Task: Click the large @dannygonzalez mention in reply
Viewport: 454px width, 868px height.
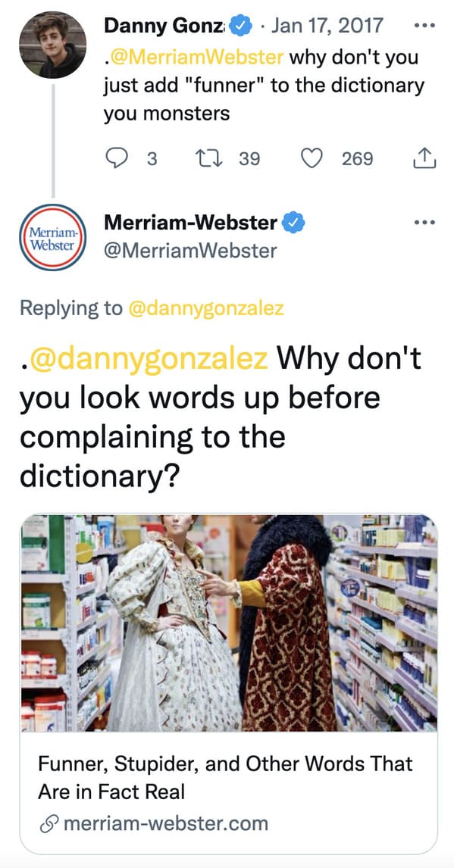Action: click(x=149, y=359)
